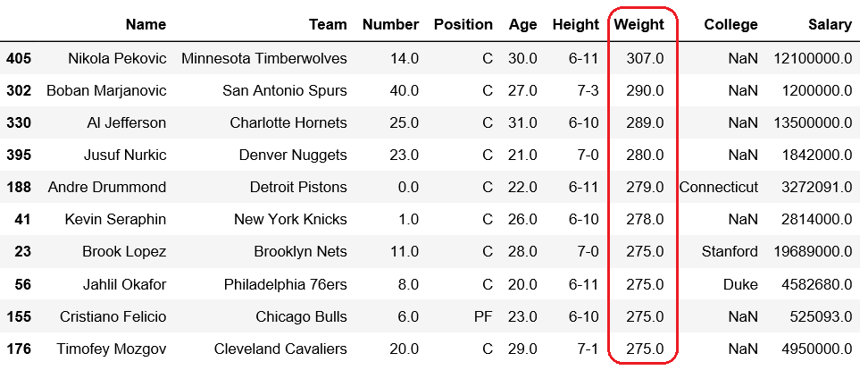Viewport: 868px width, 370px height.
Task: Click the Position column header
Action: coord(463,24)
